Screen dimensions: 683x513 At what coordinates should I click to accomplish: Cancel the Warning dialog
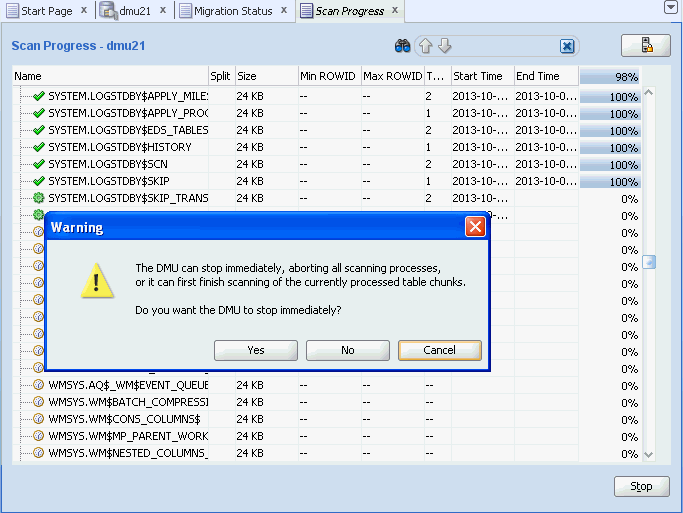[439, 350]
